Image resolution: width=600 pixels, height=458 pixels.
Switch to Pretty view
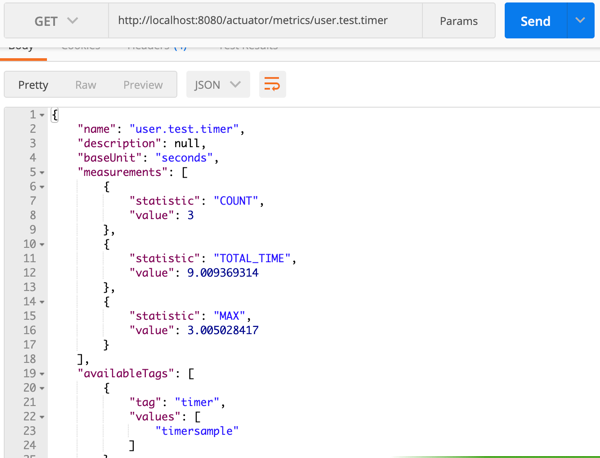pyautogui.click(x=33, y=85)
